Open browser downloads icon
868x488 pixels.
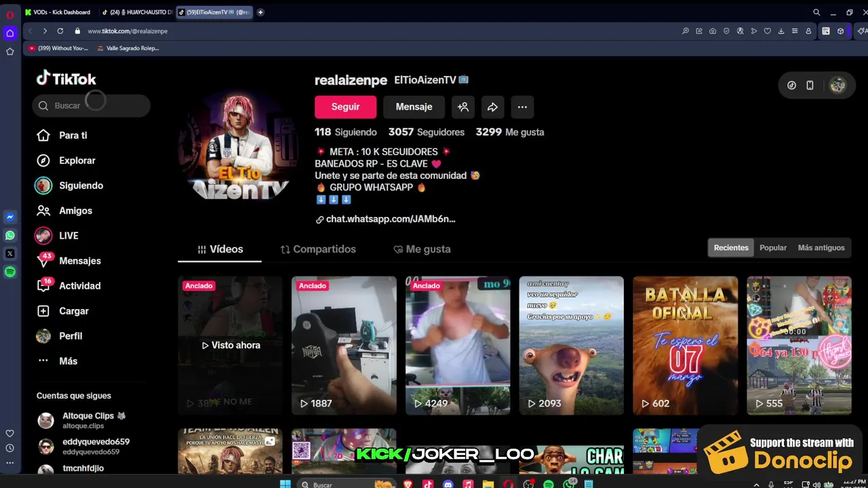pos(781,31)
